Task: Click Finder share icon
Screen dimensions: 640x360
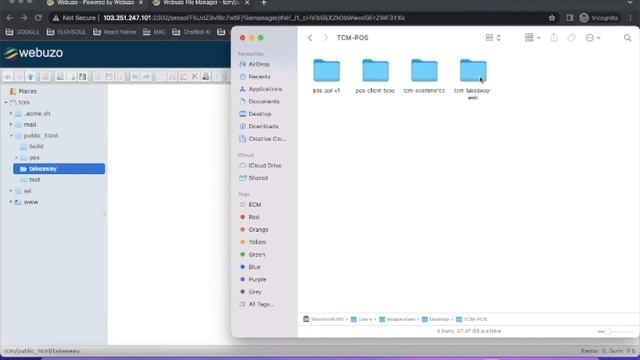Action: pyautogui.click(x=554, y=38)
